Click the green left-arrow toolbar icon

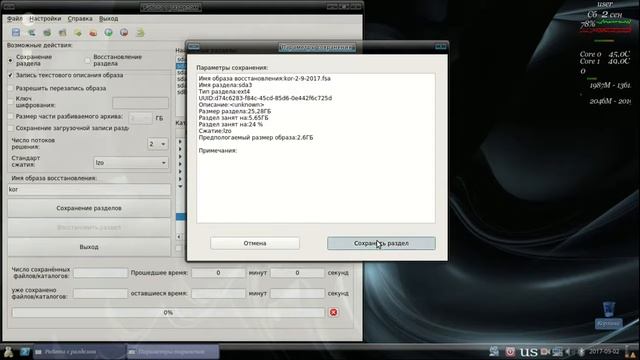78,32
